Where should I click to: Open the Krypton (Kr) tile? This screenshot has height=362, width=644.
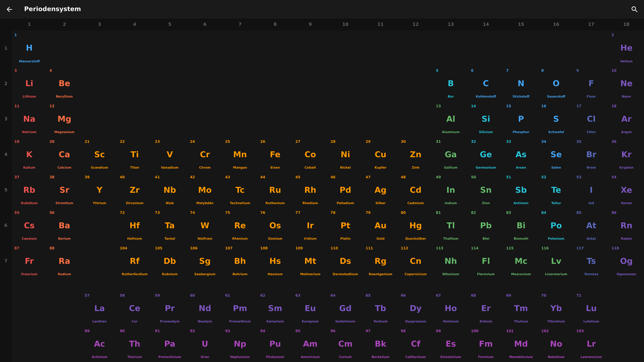click(x=626, y=154)
